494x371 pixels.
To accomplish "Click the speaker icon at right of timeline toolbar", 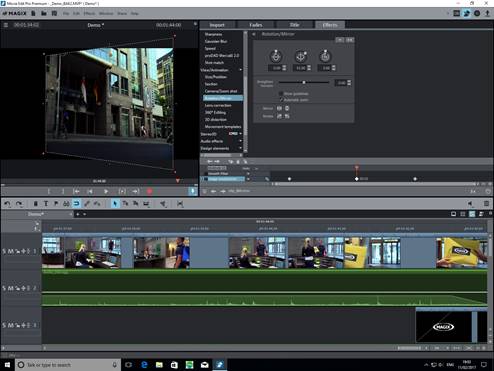I will pos(470,203).
